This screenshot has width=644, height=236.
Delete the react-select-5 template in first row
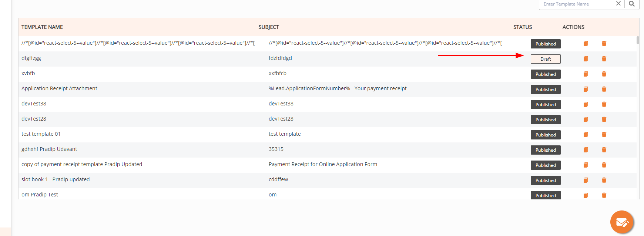pos(604,44)
